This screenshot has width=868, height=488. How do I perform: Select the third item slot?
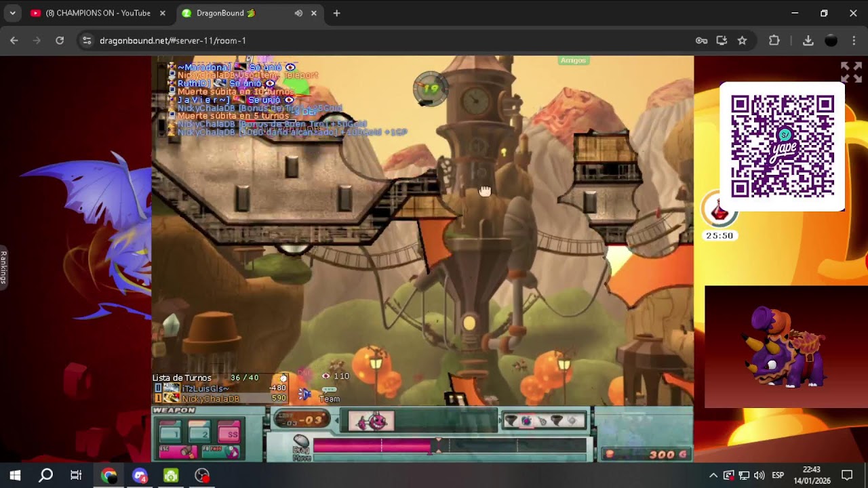pyautogui.click(x=542, y=421)
